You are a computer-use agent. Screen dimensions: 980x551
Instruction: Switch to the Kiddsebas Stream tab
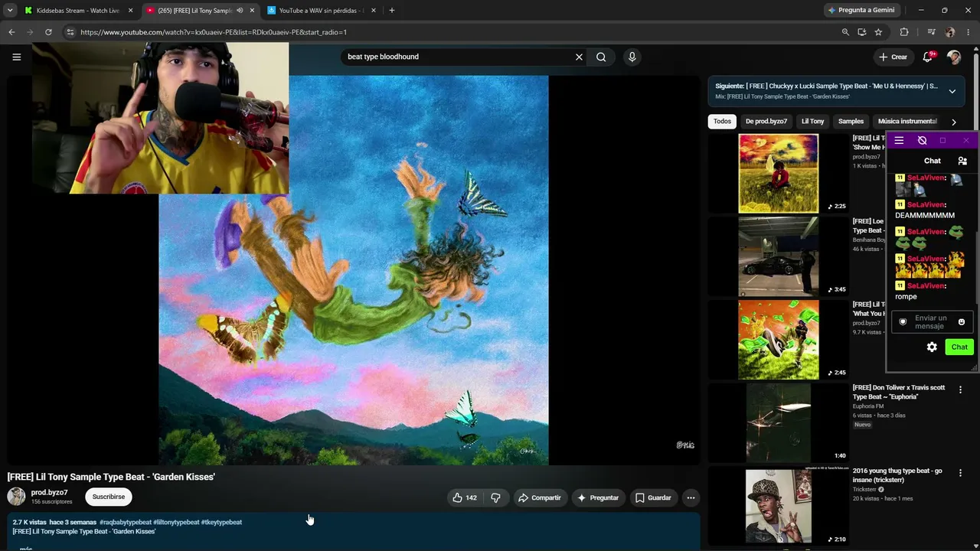point(78,11)
